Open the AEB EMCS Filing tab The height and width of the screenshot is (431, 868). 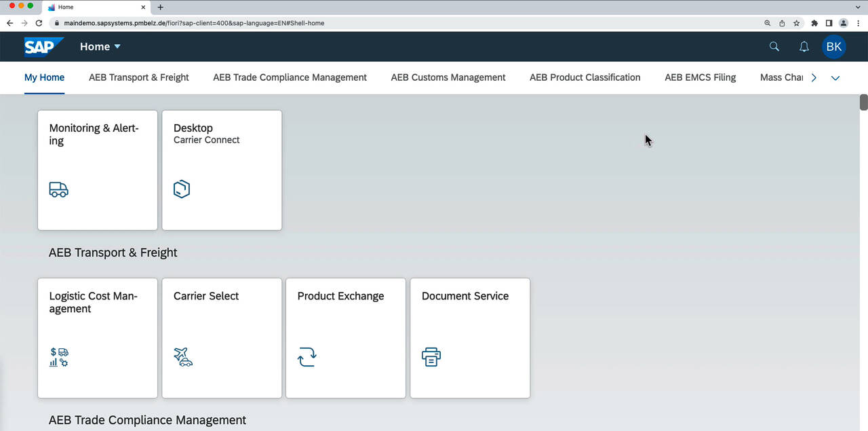(700, 77)
